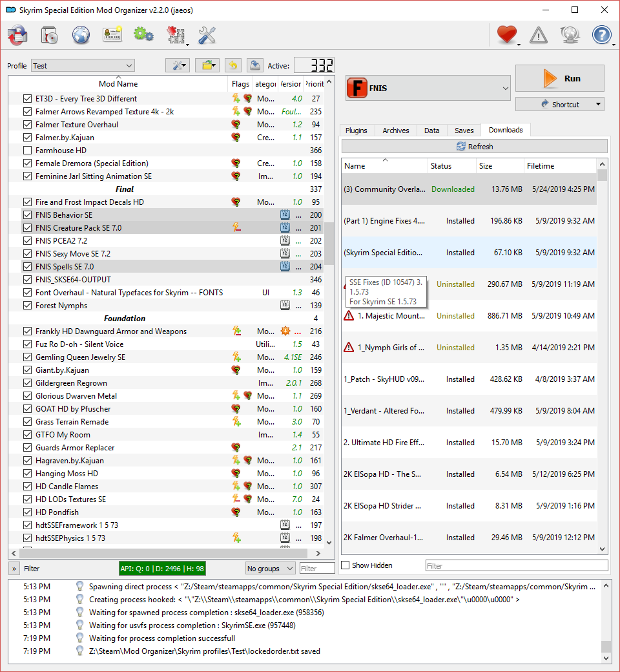
Task: Sort downloads by Size column header
Action: (x=500, y=166)
